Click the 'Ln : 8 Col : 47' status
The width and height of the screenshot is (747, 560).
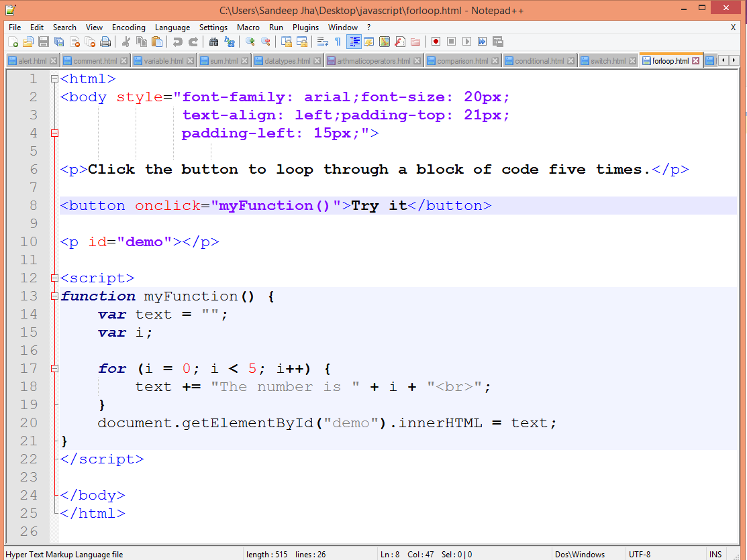pyautogui.click(x=407, y=554)
